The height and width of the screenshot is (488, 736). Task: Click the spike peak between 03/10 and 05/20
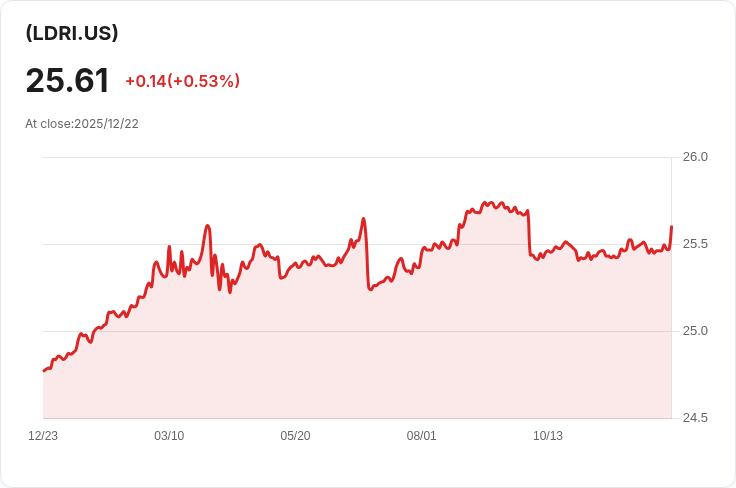207,226
